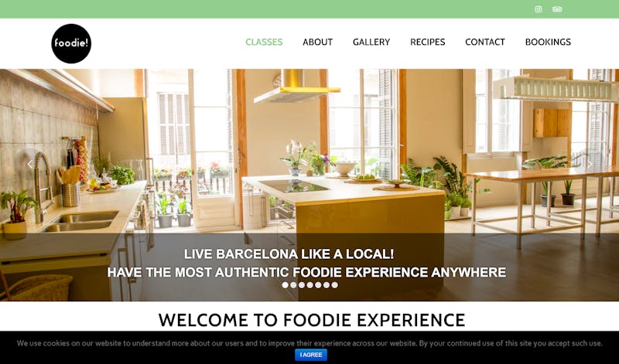Select the first carousel dot
619x364 pixels.
coord(285,285)
